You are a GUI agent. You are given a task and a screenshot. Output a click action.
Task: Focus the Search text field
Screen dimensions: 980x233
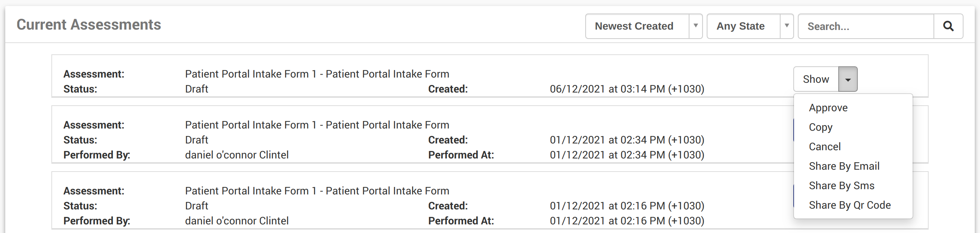866,26
